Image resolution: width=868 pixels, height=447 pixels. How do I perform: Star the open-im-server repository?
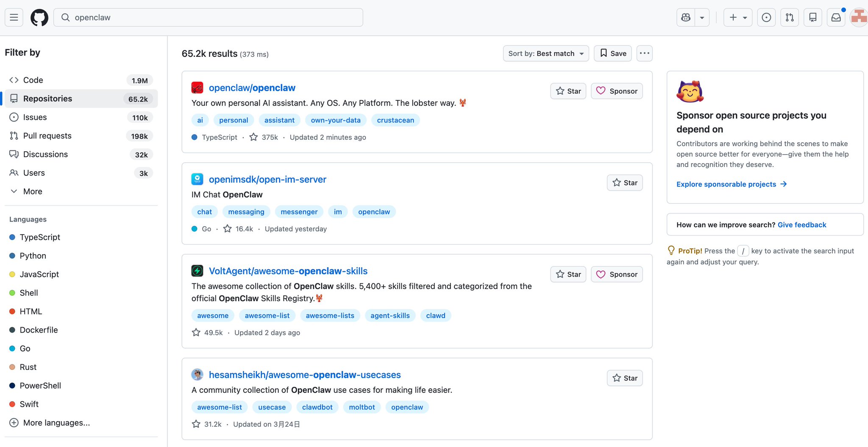tap(625, 183)
